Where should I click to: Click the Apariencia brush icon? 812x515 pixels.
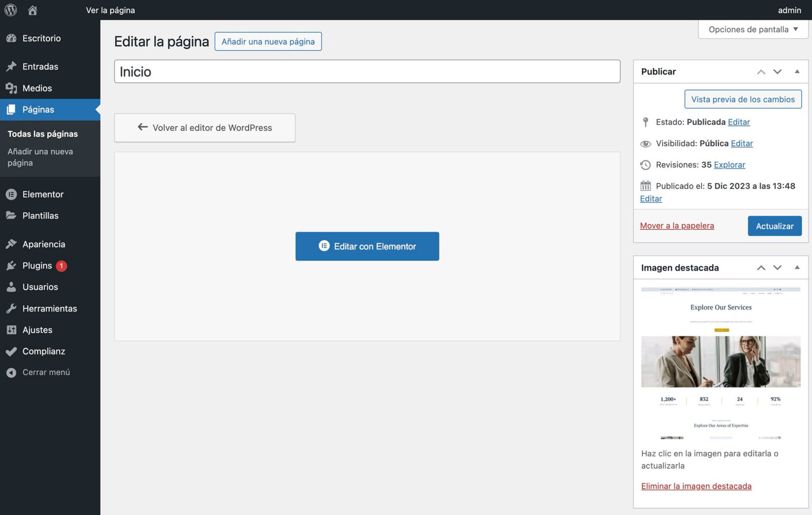pyautogui.click(x=11, y=244)
